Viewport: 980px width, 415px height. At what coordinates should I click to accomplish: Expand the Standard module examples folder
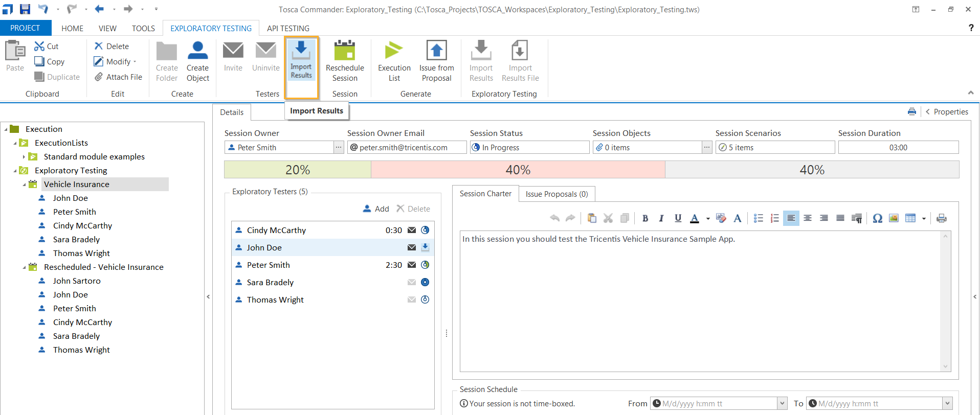24,157
